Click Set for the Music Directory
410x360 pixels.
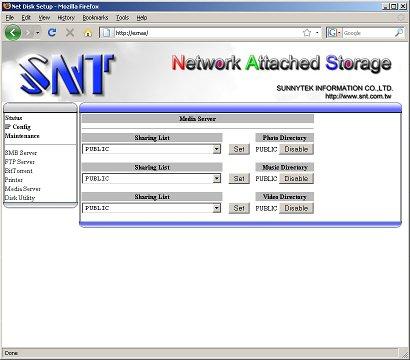[239, 178]
